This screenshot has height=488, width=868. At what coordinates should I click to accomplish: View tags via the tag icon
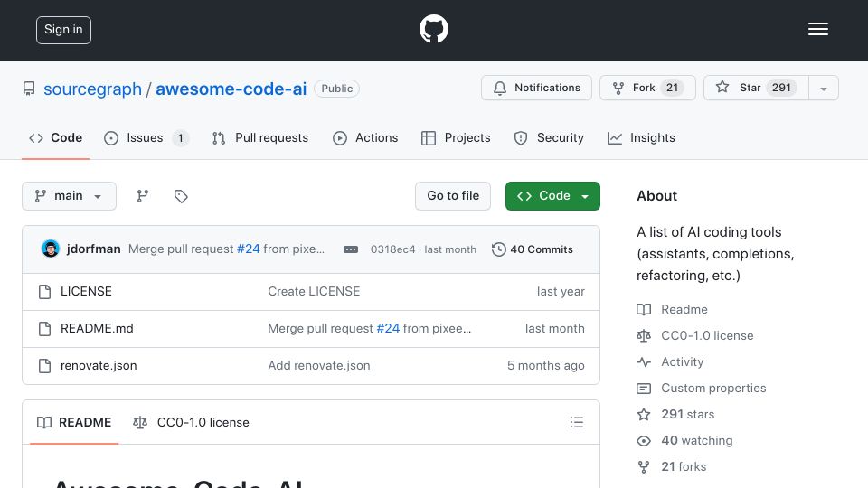coord(181,196)
